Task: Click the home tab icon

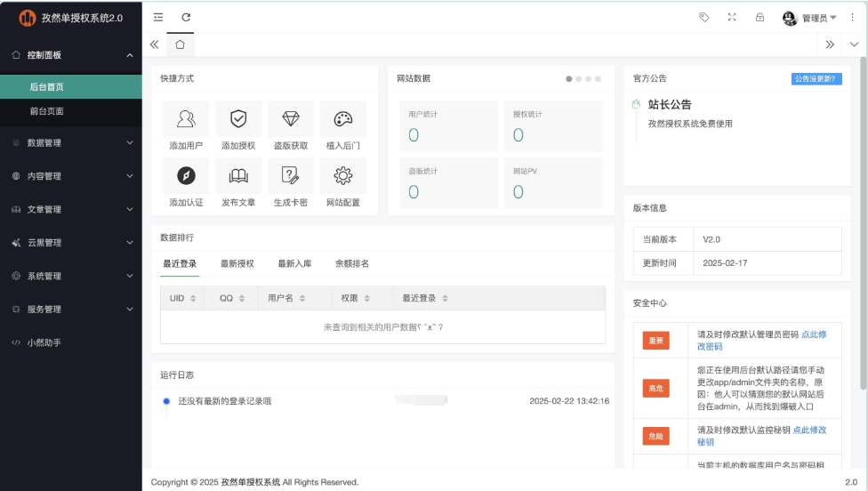Action: (180, 44)
